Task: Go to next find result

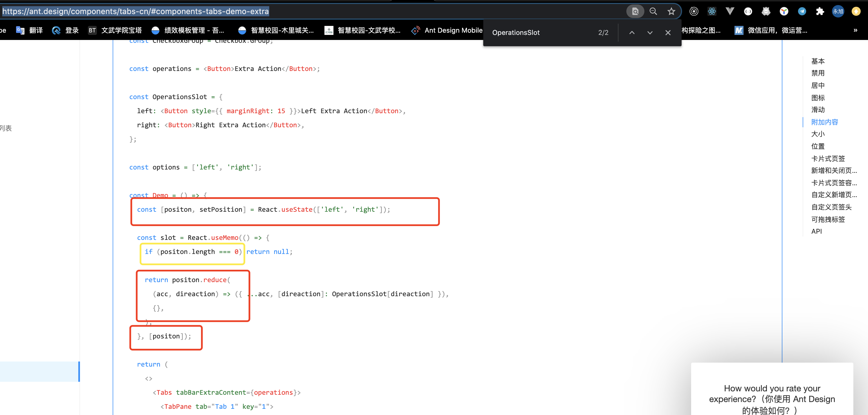Action: [650, 33]
